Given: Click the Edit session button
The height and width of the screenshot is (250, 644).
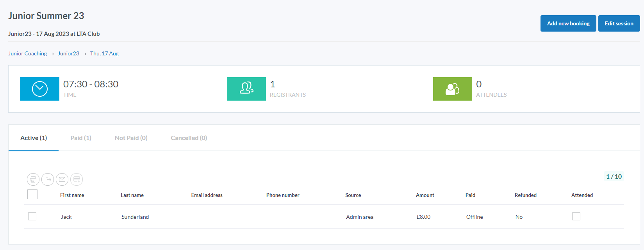Looking at the screenshot, I should pyautogui.click(x=619, y=23).
